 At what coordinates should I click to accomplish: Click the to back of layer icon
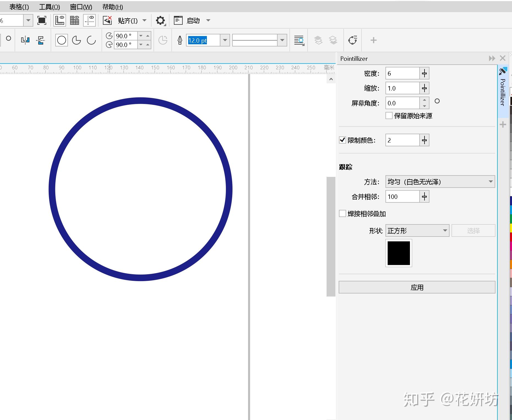point(333,40)
